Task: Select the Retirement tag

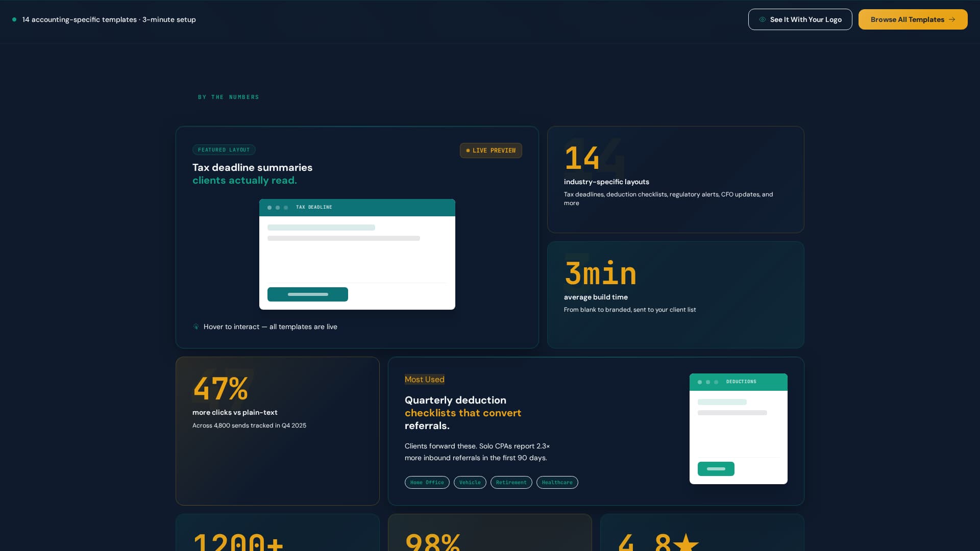Action: (511, 483)
